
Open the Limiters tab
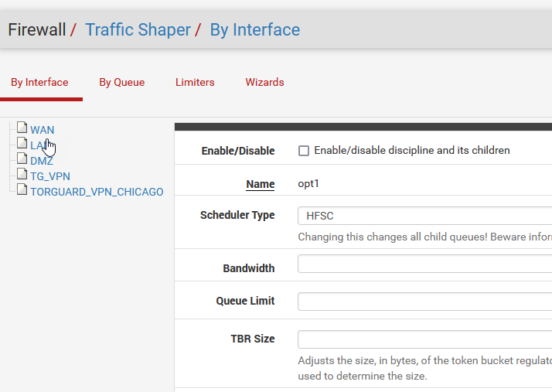(195, 82)
